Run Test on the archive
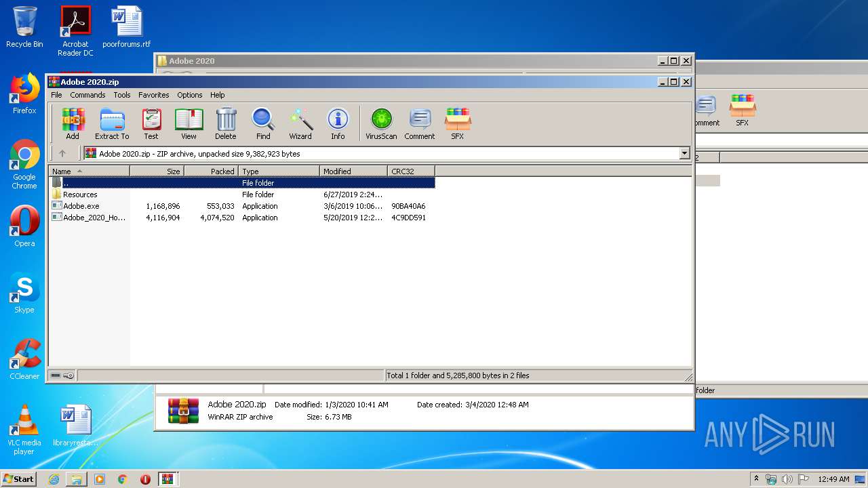 (x=151, y=123)
